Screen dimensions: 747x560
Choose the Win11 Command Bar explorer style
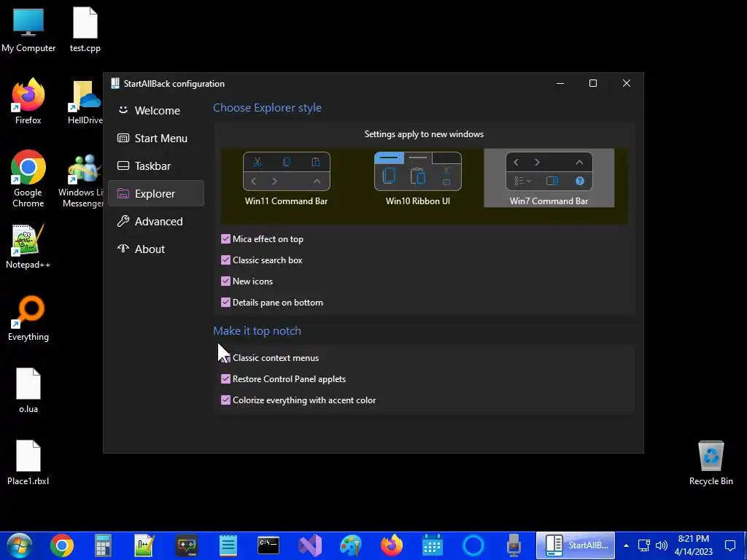coord(286,178)
